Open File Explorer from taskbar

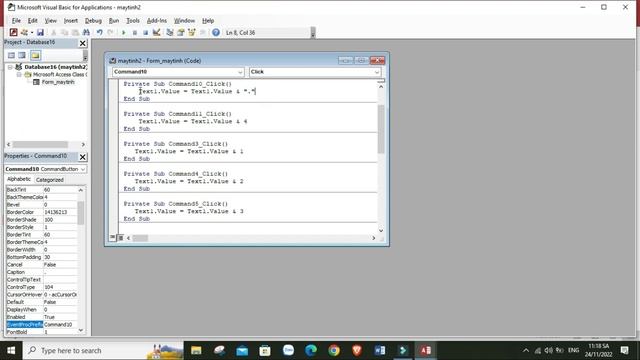196,350
